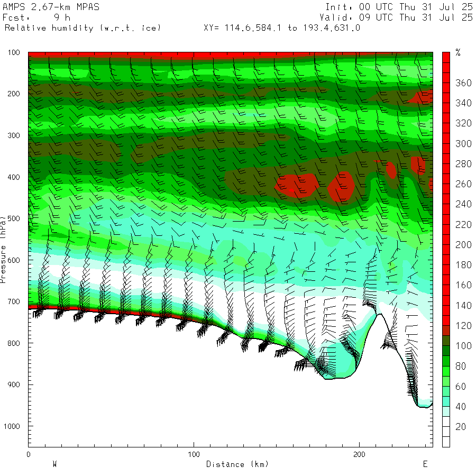Click the 900 pressure axis label
Image resolution: width=476 pixels, height=476 pixels.
pyautogui.click(x=14, y=385)
